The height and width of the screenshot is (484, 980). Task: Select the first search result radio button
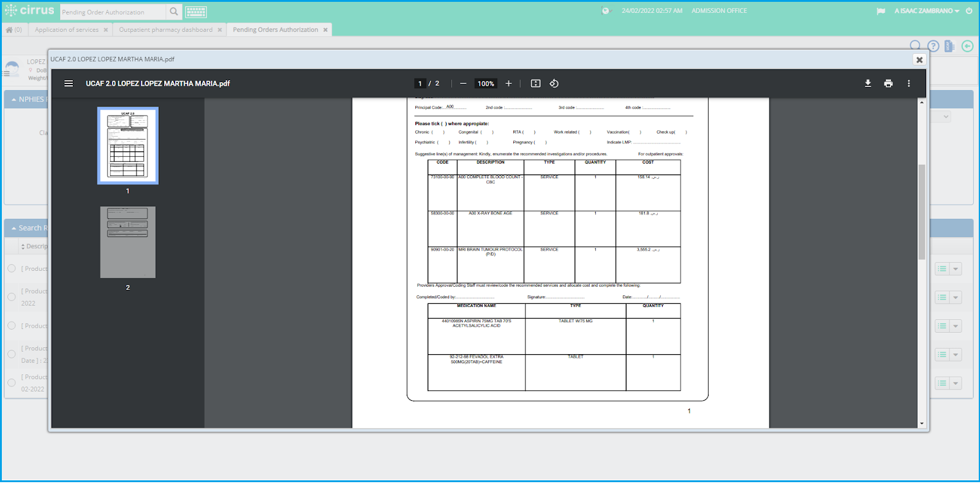tap(12, 268)
